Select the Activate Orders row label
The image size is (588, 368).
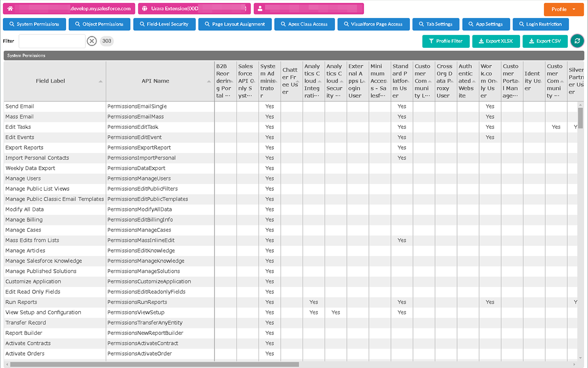coord(25,354)
